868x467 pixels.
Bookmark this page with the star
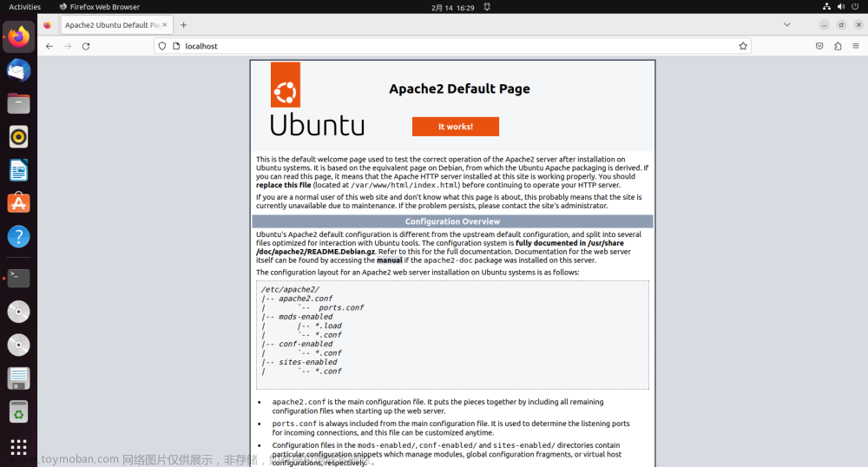tap(743, 46)
